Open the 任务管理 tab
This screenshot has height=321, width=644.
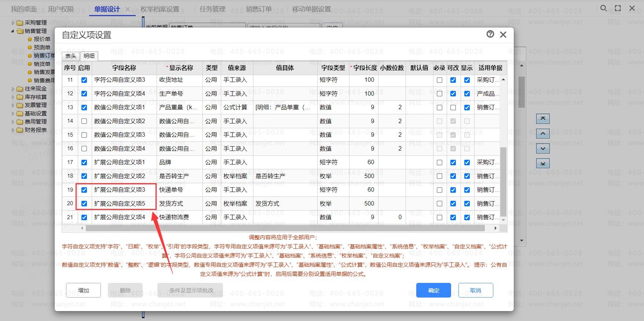tap(212, 9)
